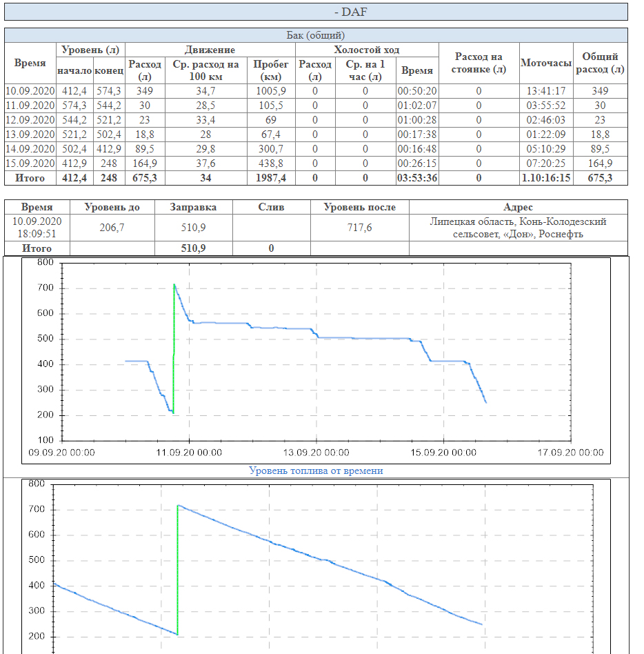Click the total mileage value 1987,4

[x=271, y=178]
